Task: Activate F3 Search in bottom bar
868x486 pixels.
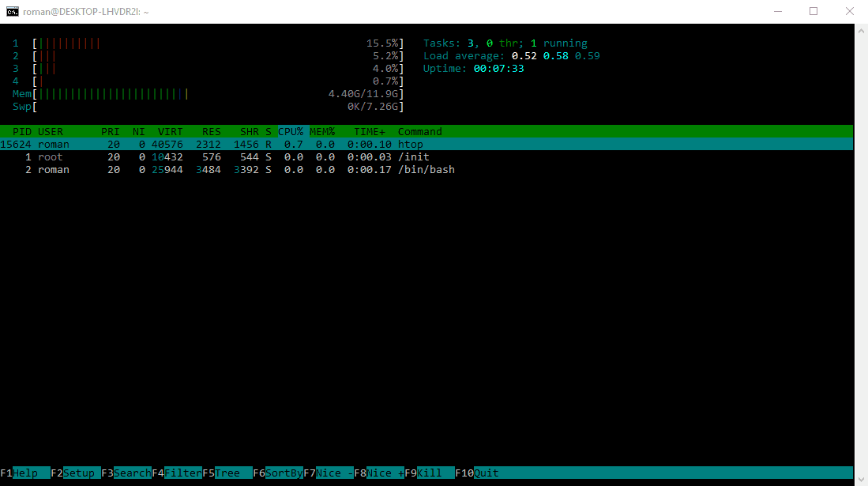Action: pyautogui.click(x=126, y=473)
